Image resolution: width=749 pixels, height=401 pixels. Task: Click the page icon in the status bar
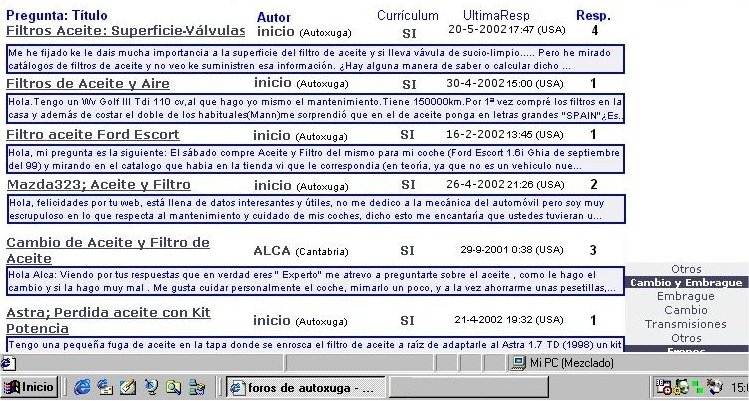click(8, 363)
